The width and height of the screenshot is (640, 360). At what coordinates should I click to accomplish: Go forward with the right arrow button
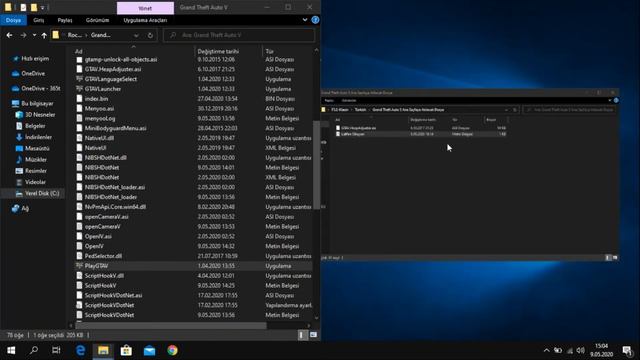tap(23, 36)
